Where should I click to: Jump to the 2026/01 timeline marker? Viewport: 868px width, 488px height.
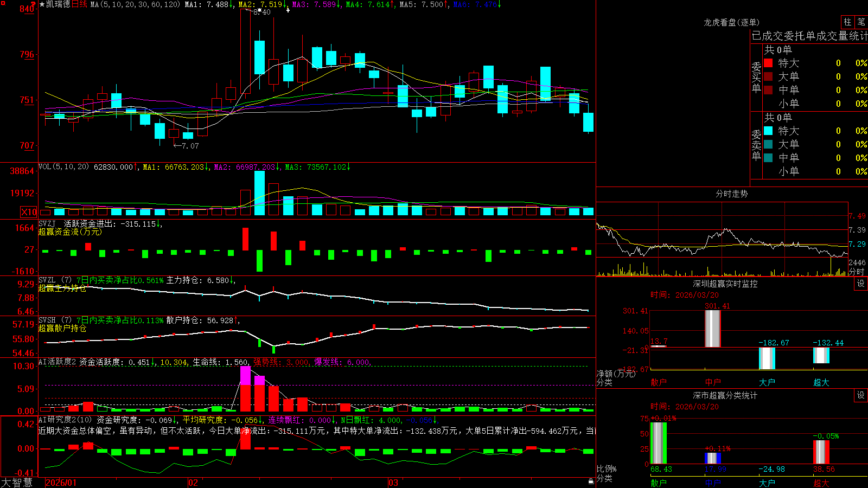pyautogui.click(x=61, y=483)
